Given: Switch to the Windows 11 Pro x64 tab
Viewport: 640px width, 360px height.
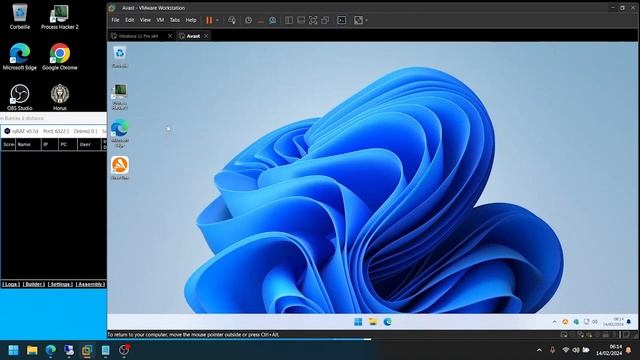Looking at the screenshot, I should 138,36.
